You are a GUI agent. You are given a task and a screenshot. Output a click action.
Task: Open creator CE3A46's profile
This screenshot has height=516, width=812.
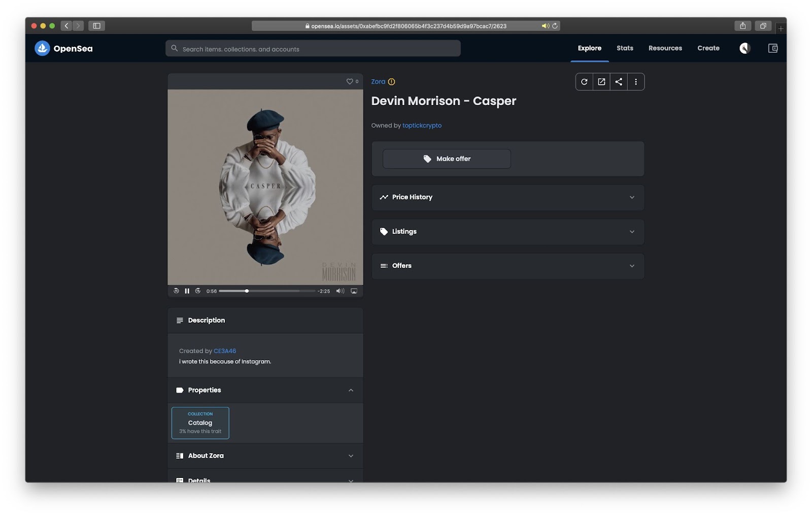[x=225, y=351]
